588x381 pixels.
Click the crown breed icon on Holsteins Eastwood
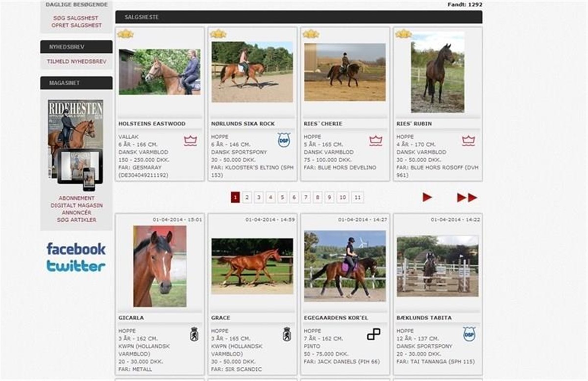[x=190, y=141]
